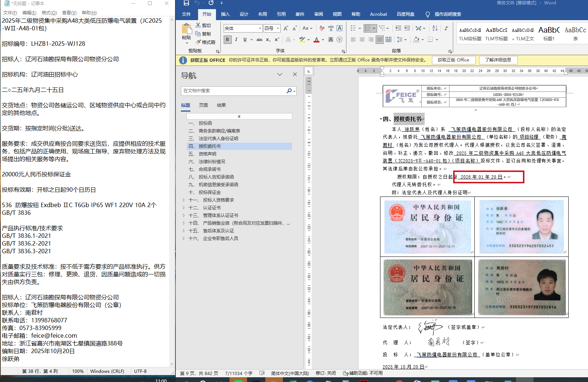Screen dimensions: 588x382
Task: Toggle strikethrough text formatting
Action: [259, 40]
